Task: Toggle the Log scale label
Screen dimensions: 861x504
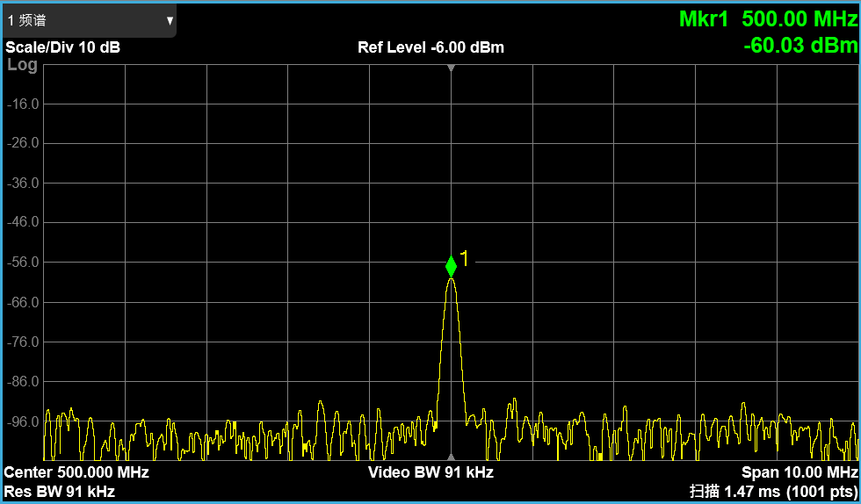Action: [x=22, y=65]
